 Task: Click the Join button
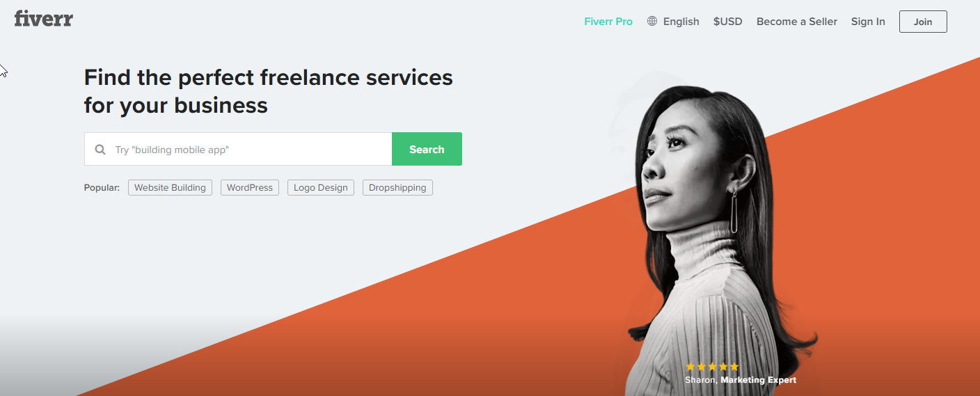click(923, 22)
